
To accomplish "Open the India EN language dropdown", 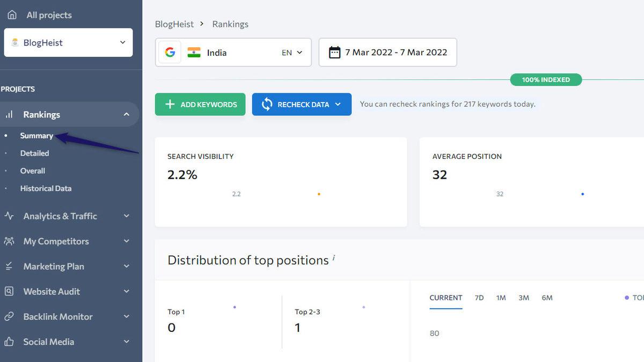I will click(x=292, y=53).
